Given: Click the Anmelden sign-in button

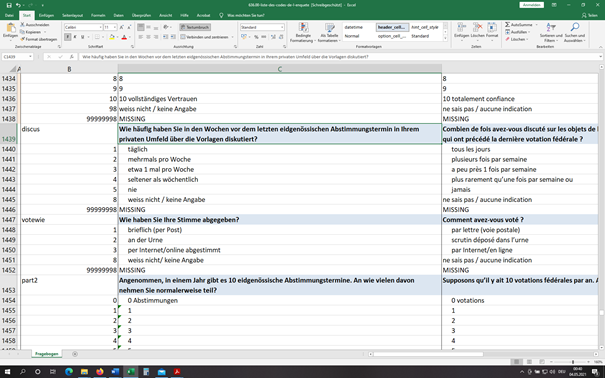Looking at the screenshot, I should (x=531, y=5).
